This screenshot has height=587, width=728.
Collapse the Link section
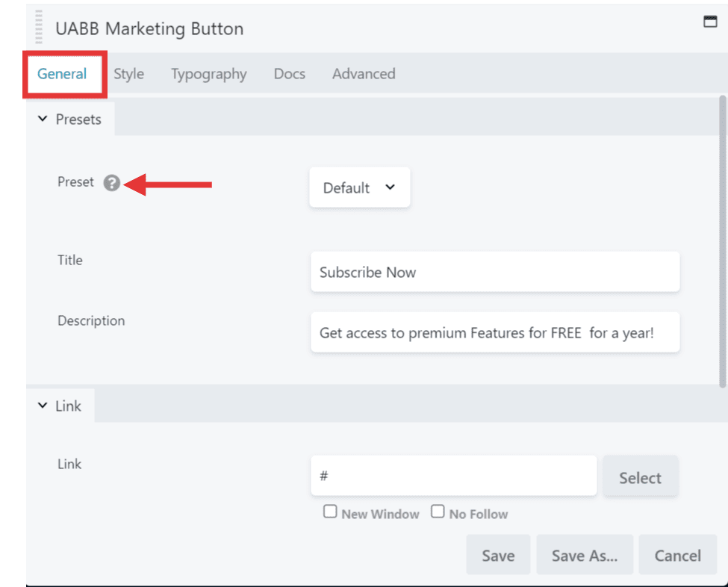point(60,406)
